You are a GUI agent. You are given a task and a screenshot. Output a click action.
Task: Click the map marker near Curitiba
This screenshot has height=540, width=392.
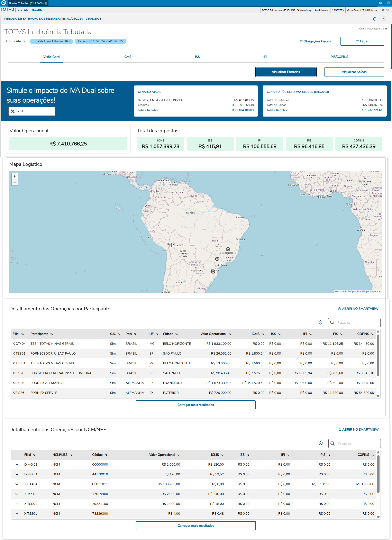[x=213, y=271]
